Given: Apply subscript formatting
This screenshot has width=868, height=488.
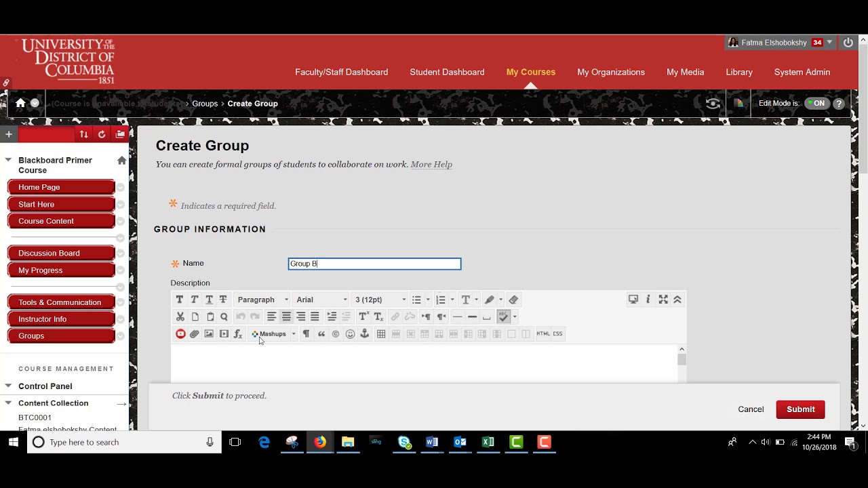Looking at the screenshot, I should click(x=378, y=317).
